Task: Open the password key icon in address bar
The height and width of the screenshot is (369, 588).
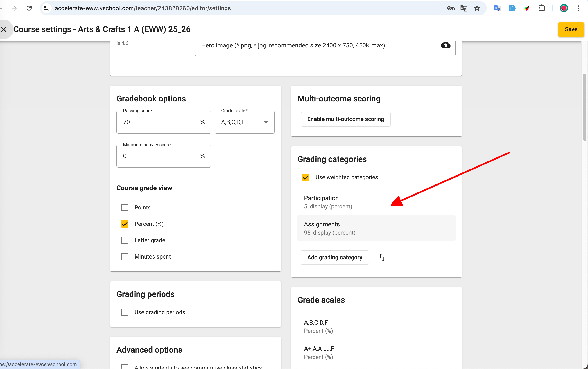Action: tap(451, 8)
